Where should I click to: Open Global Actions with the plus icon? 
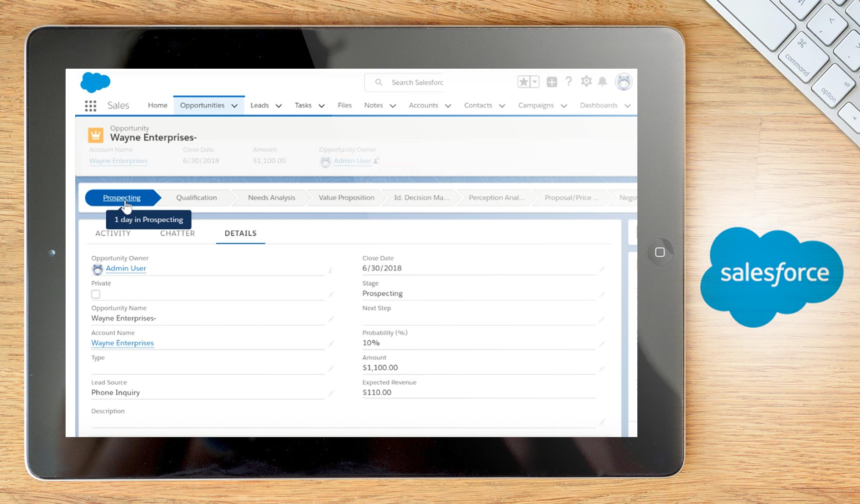(x=552, y=81)
